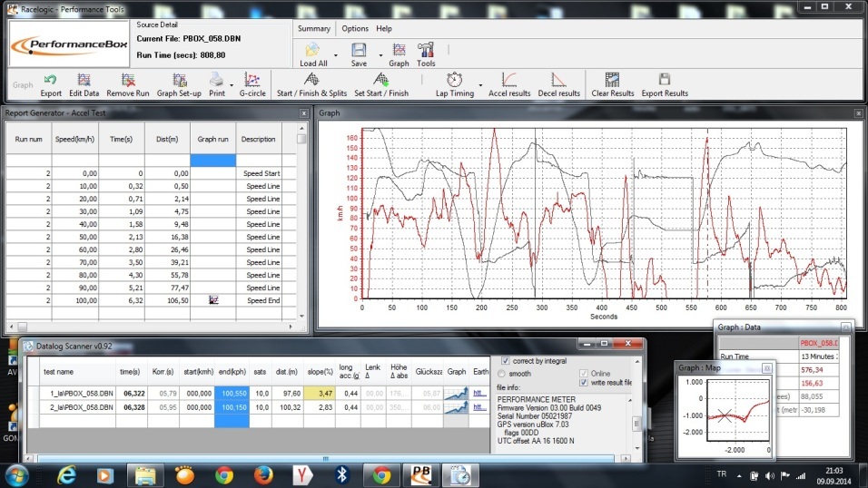The image size is (868, 488).
Task: Open the G-circle tool
Action: click(252, 81)
